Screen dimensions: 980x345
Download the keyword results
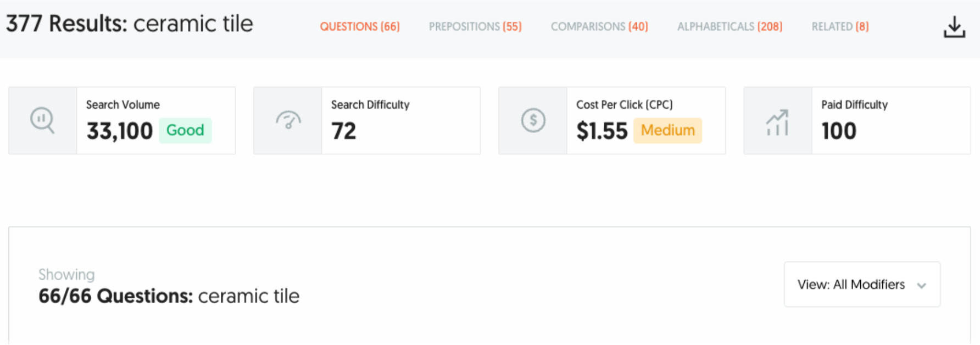[954, 27]
